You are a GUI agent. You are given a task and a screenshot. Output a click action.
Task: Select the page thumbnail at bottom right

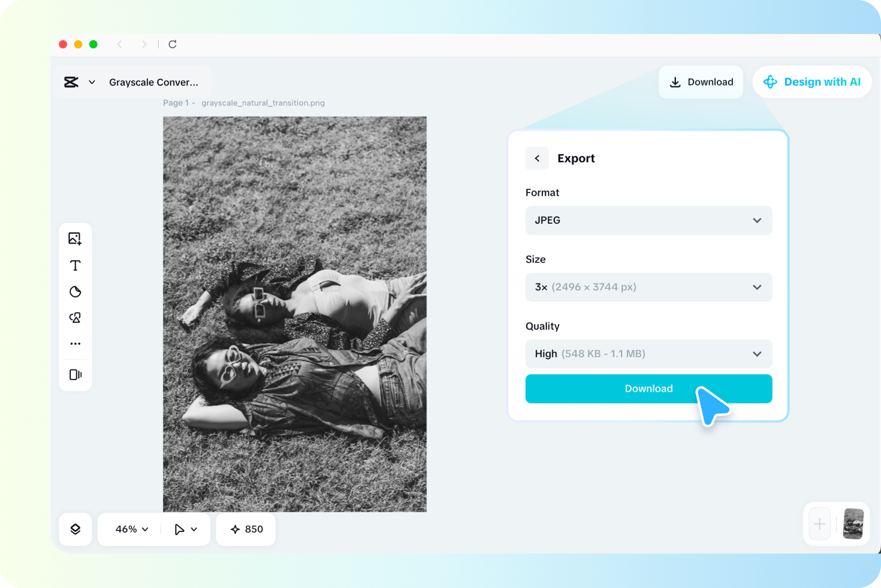point(853,524)
